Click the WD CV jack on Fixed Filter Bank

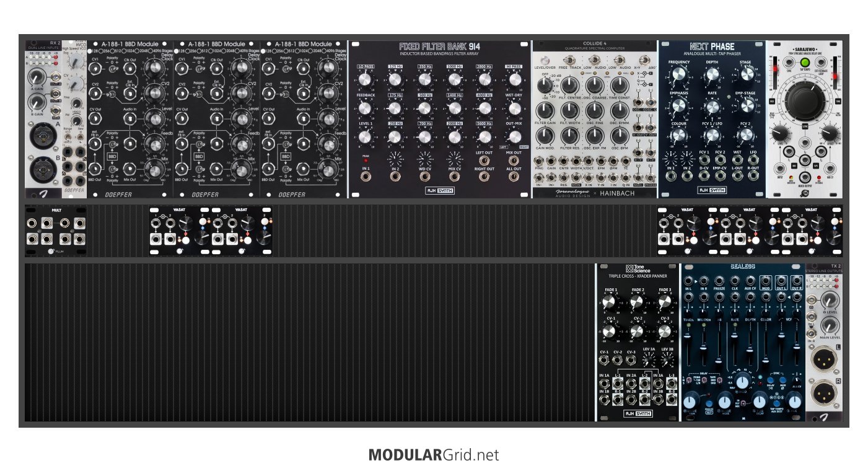coord(424,177)
